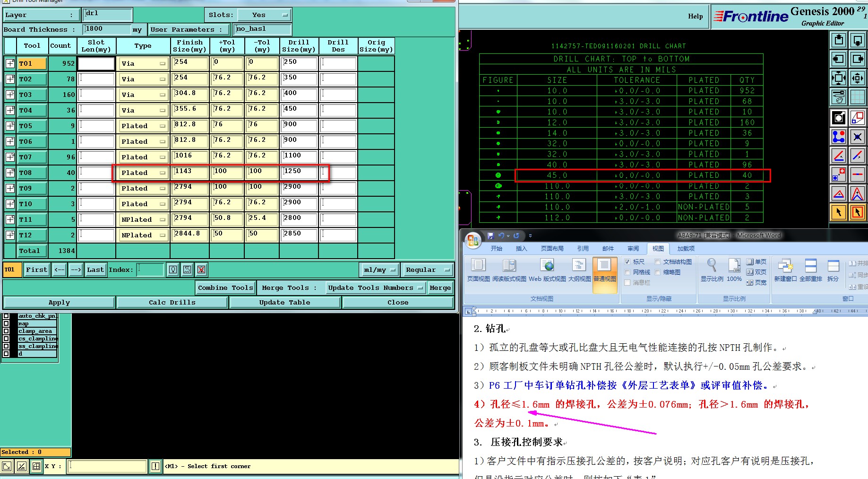Click the zoom in arrows icon

click(x=857, y=78)
